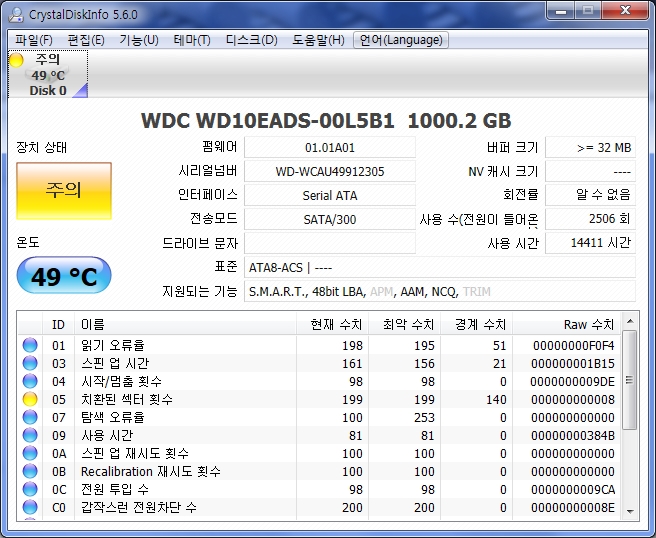Open the 디스크(D) menu

(x=252, y=40)
